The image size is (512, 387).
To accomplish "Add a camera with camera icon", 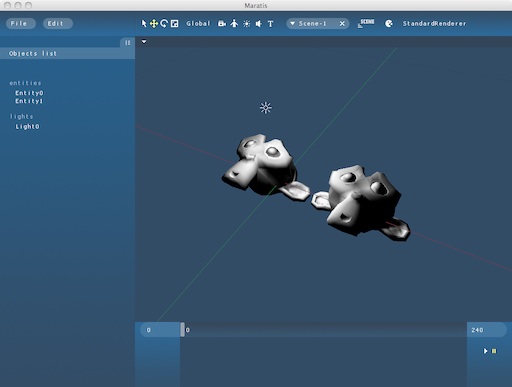I will [222, 24].
